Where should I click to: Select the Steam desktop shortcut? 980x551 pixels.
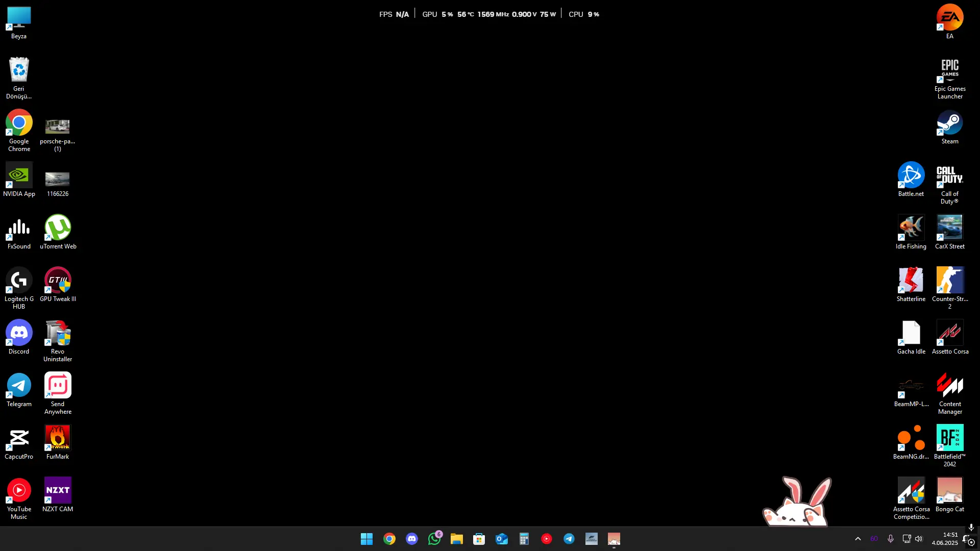[950, 128]
